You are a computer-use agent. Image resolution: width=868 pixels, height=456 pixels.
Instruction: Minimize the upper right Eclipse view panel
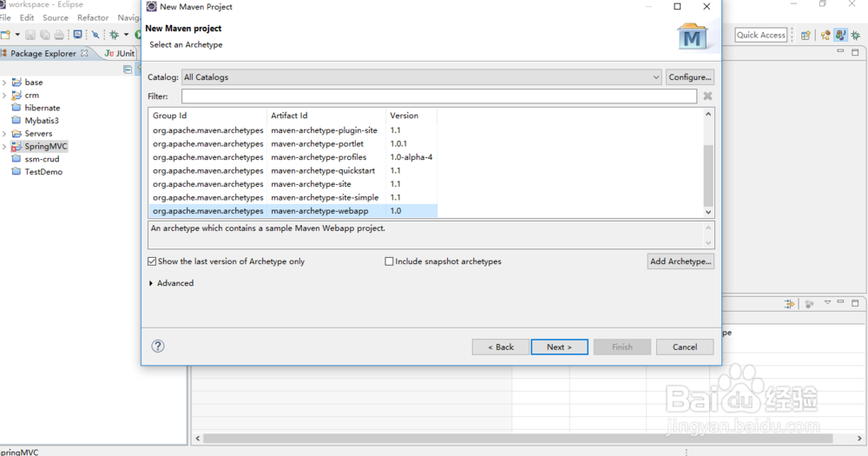(x=840, y=51)
